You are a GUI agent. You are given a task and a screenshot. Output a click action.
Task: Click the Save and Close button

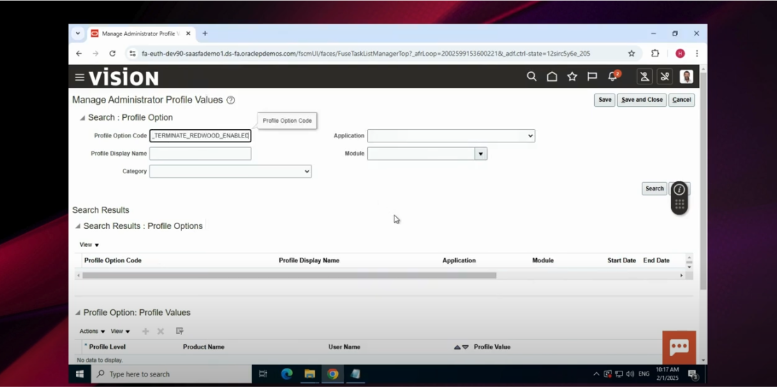pyautogui.click(x=642, y=100)
